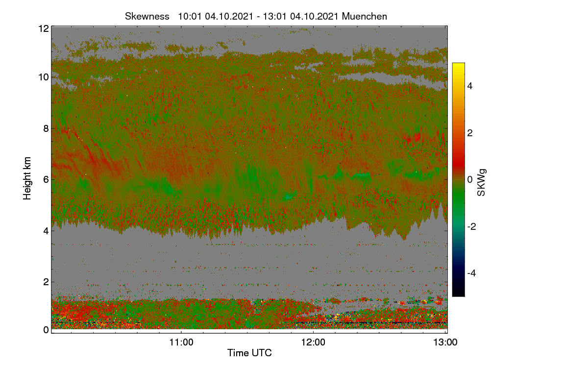This screenshot has height=392, width=588.
Task: Click the Skewness plot title text
Action: [256, 16]
